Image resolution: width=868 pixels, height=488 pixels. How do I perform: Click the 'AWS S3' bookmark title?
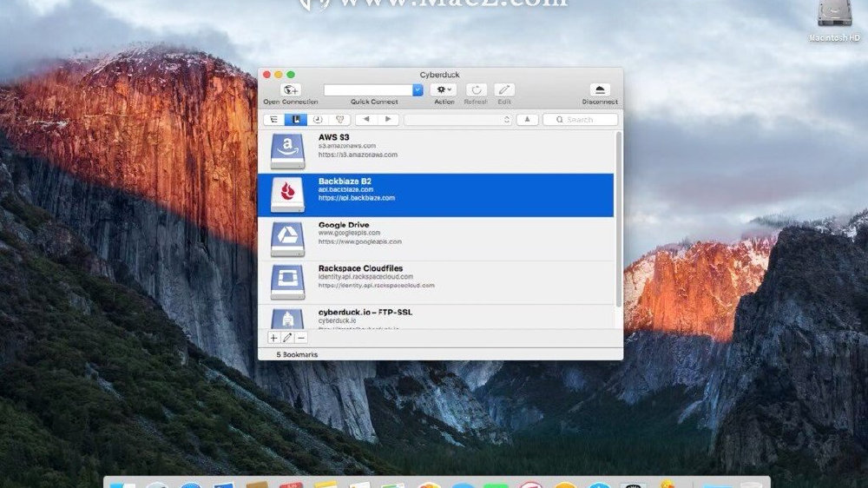334,137
